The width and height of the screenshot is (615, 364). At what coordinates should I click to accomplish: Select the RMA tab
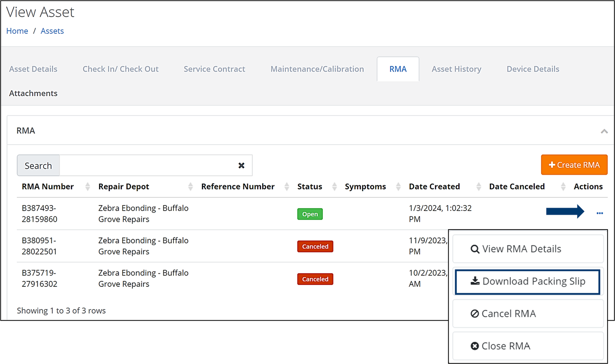click(x=398, y=69)
